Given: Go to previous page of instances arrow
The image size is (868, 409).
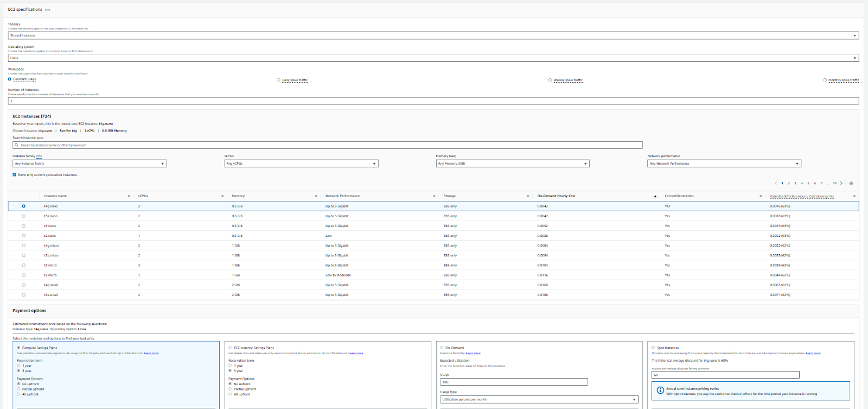Looking at the screenshot, I should [776, 184].
